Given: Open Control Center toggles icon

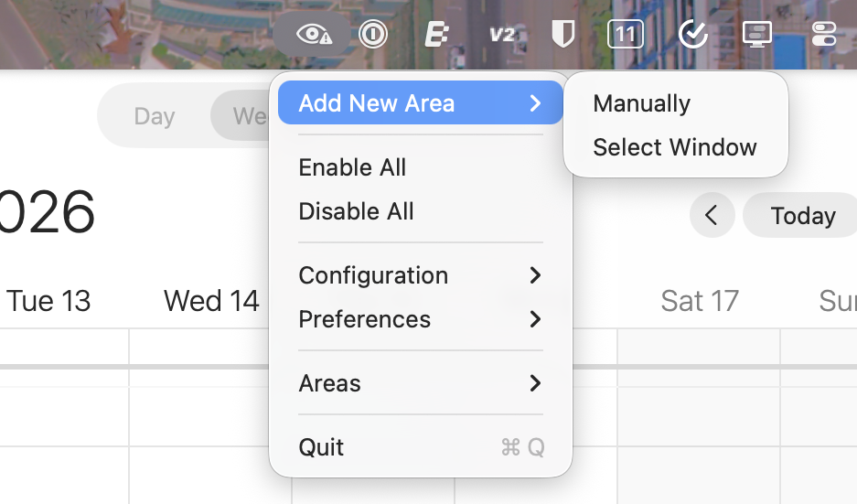Looking at the screenshot, I should [x=823, y=35].
